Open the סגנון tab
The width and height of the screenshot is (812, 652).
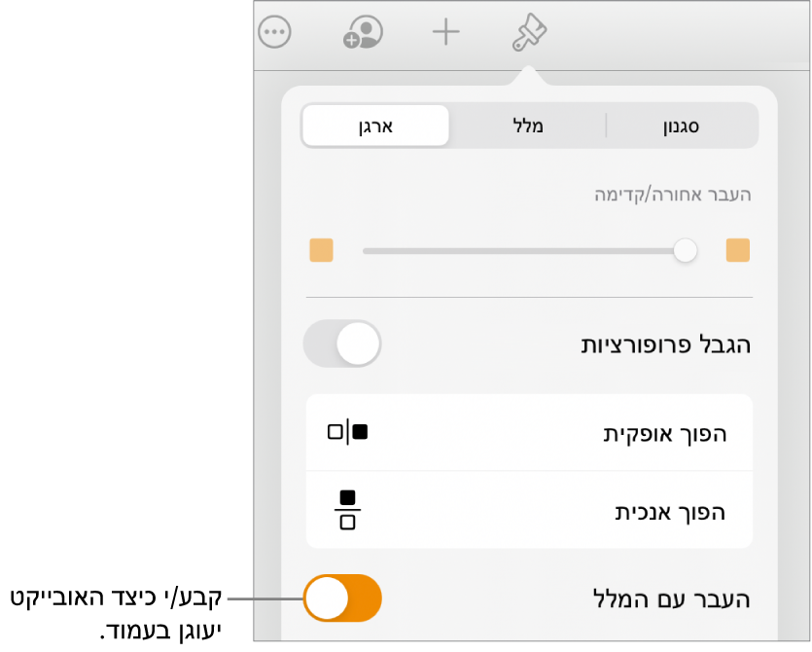pyautogui.click(x=681, y=126)
